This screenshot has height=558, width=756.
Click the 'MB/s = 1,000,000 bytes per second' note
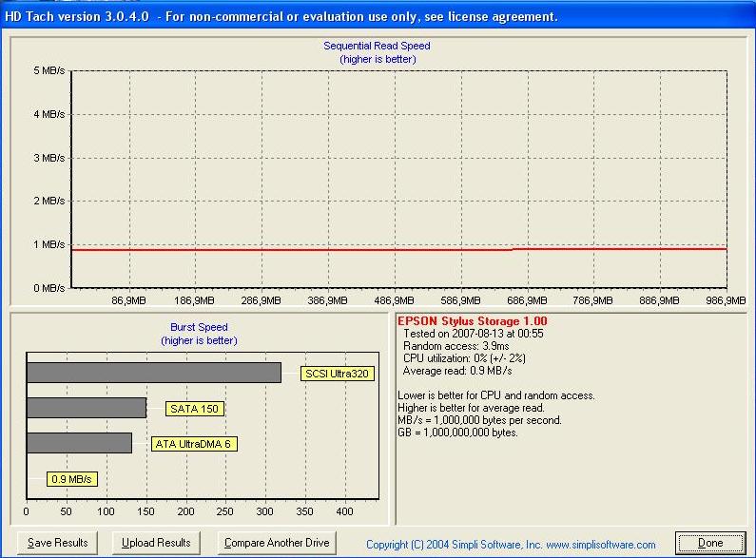click(479, 420)
